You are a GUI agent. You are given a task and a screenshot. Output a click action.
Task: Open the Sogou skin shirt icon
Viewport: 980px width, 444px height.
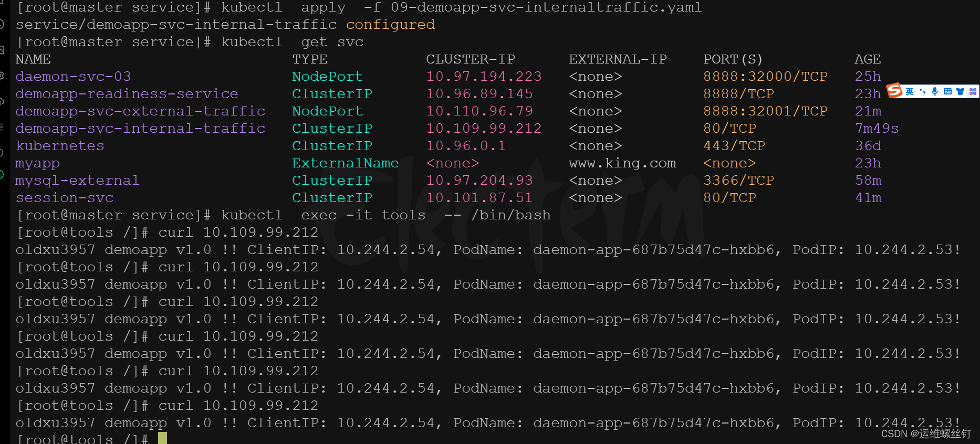pyautogui.click(x=960, y=91)
